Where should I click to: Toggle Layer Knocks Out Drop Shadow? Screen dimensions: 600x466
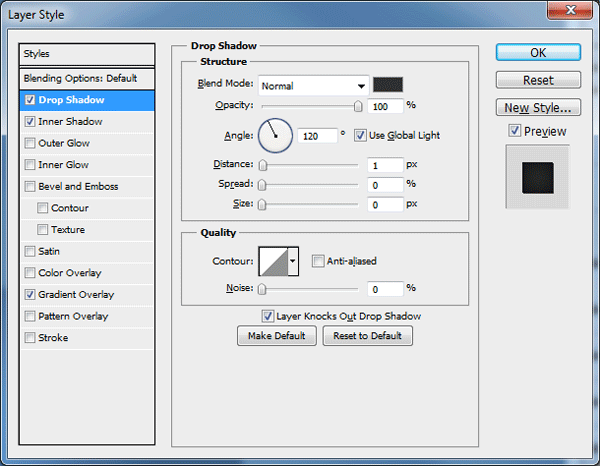pos(267,316)
